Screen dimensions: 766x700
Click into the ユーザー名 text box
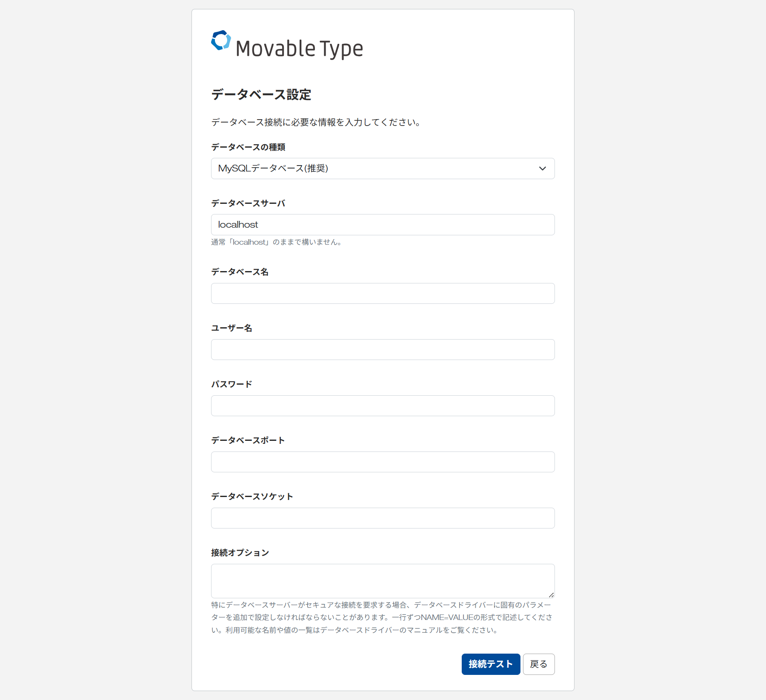coord(383,350)
